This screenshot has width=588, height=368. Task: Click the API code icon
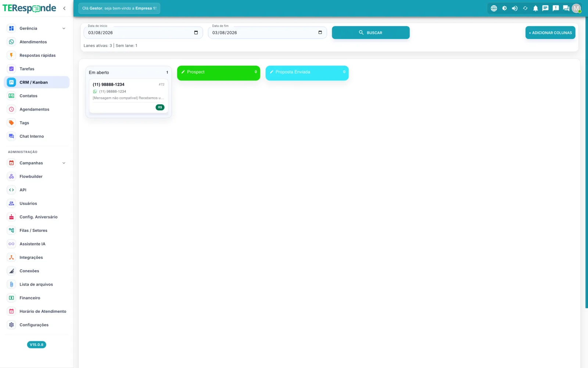pos(11,190)
